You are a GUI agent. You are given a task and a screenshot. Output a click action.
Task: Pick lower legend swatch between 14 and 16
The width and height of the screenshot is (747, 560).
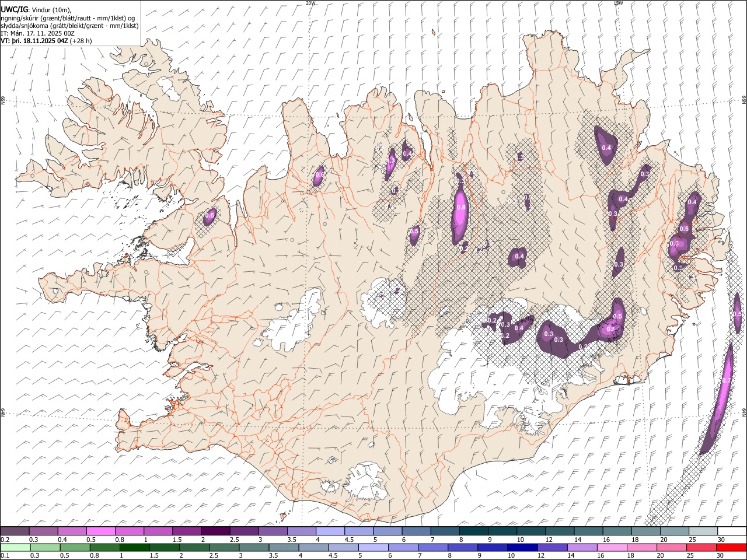582,547
